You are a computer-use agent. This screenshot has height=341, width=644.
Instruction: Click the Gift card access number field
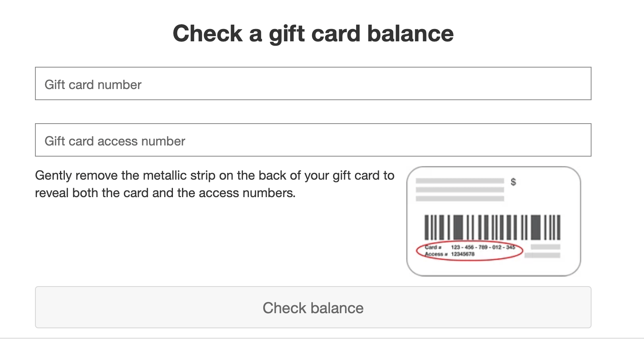pyautogui.click(x=313, y=140)
